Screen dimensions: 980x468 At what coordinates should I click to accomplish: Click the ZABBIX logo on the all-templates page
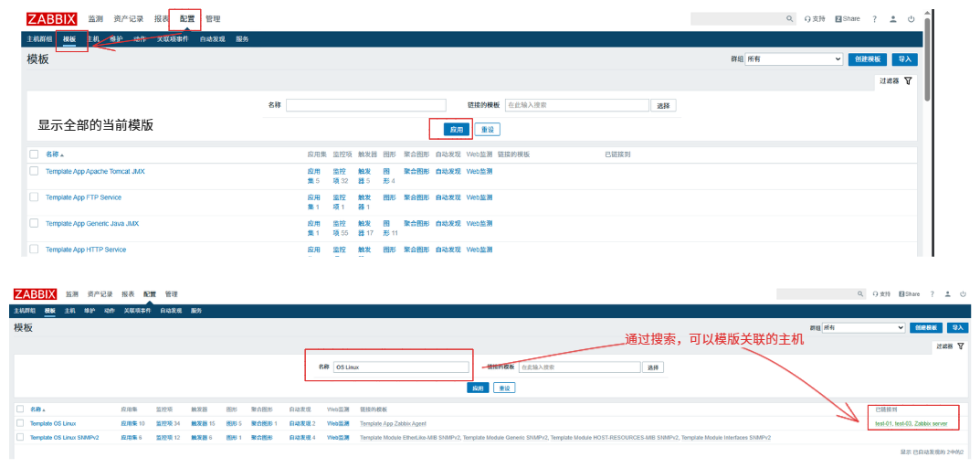tap(52, 19)
